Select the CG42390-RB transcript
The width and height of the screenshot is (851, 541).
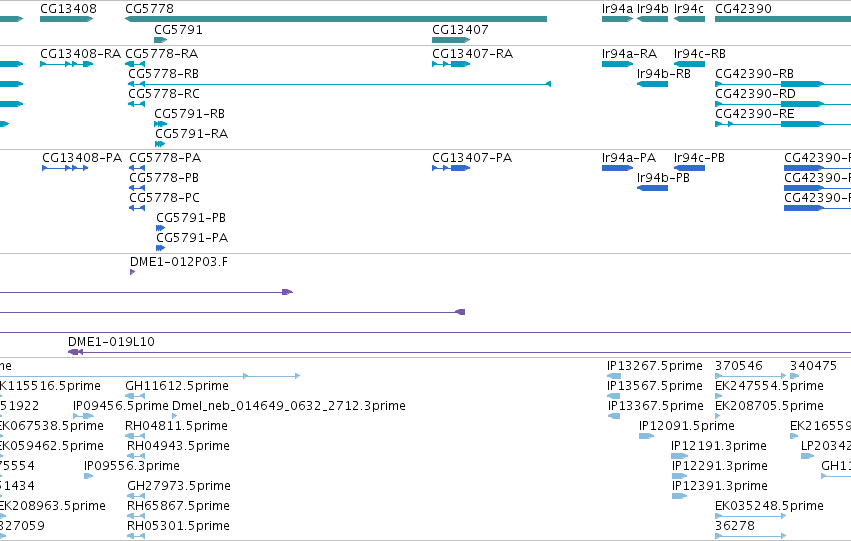[783, 84]
